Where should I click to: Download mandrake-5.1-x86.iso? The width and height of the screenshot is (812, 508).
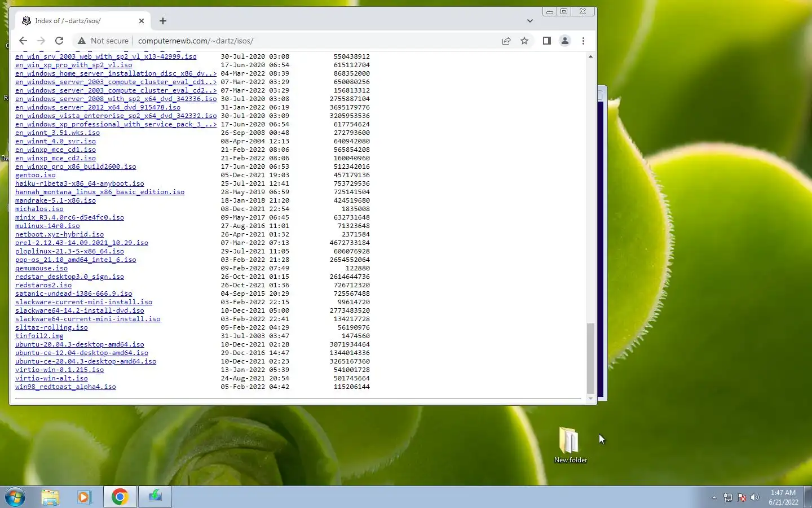pos(55,200)
